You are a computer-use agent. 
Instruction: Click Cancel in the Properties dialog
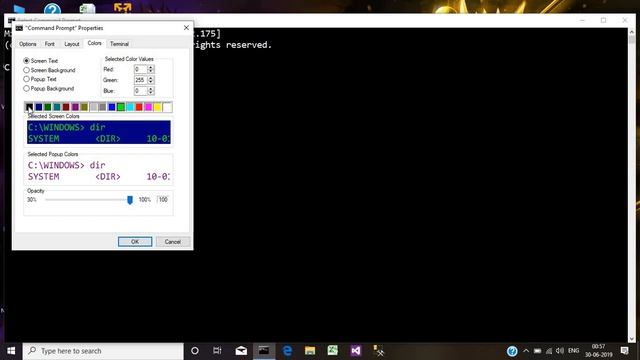coord(173,242)
